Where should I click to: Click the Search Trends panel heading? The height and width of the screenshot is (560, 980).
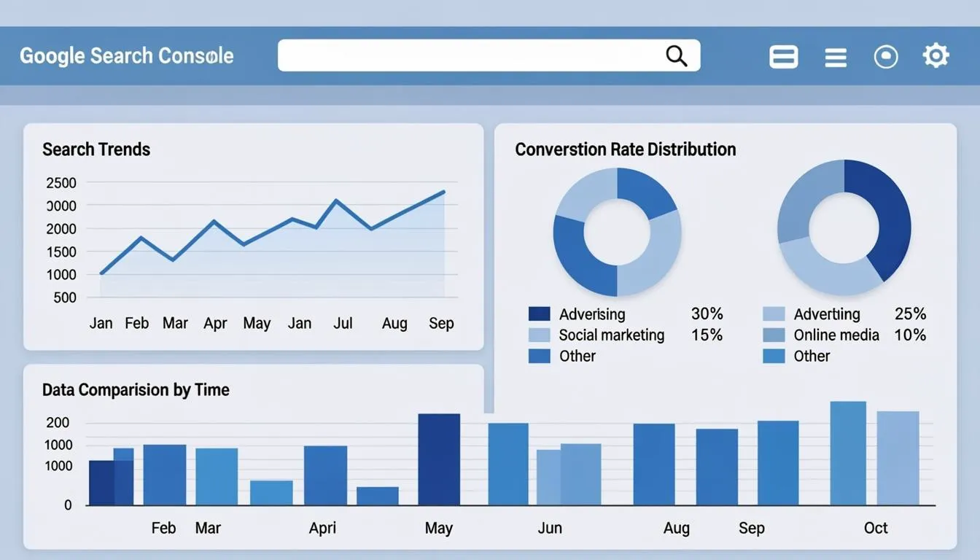[x=96, y=149]
